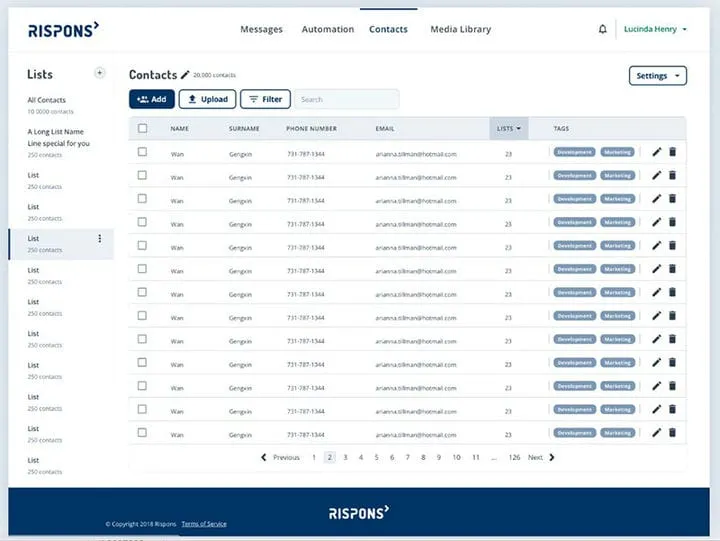Open the Automation tab
The height and width of the screenshot is (541, 720).
pos(328,29)
